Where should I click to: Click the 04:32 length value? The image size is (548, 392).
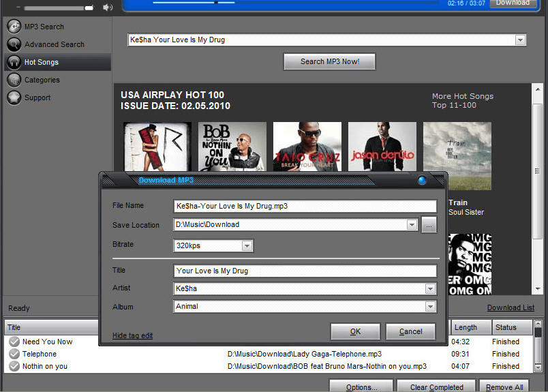(x=460, y=342)
